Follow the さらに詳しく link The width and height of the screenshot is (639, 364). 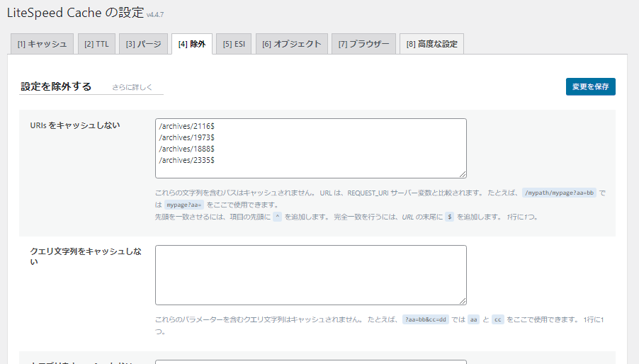pyautogui.click(x=132, y=87)
